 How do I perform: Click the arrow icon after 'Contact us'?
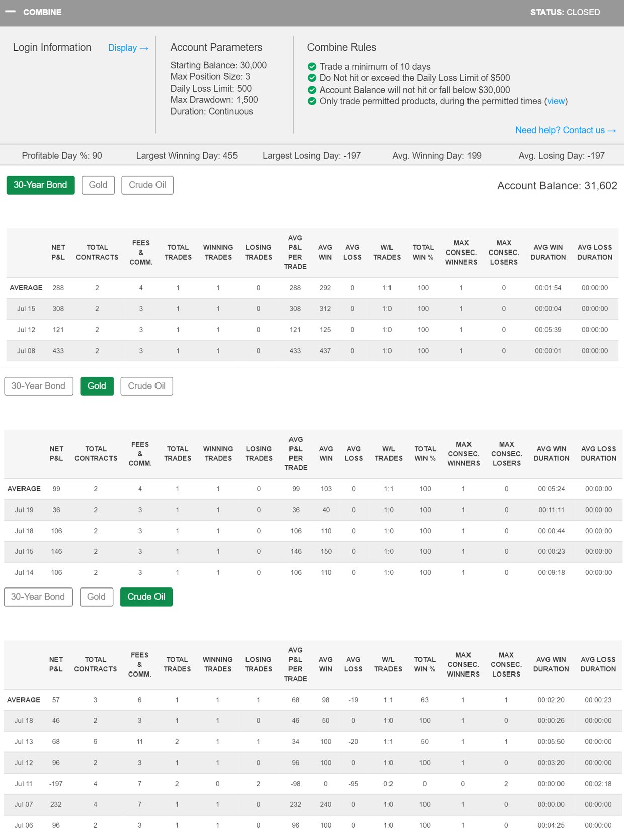pos(612,131)
